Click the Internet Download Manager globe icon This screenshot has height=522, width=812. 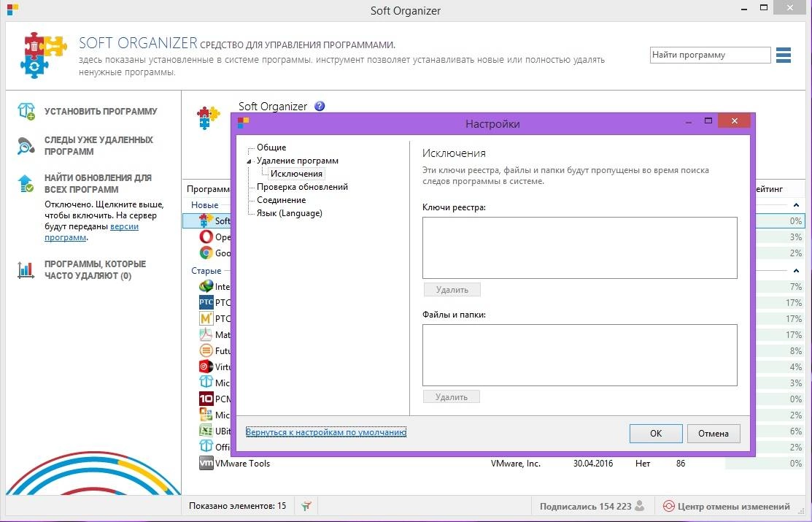coord(206,286)
